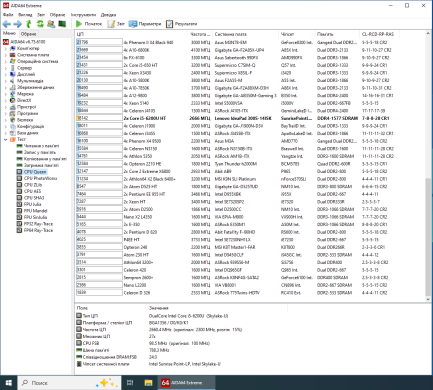Open the Файл menu
This screenshot has width=433, height=390.
click(8, 15)
